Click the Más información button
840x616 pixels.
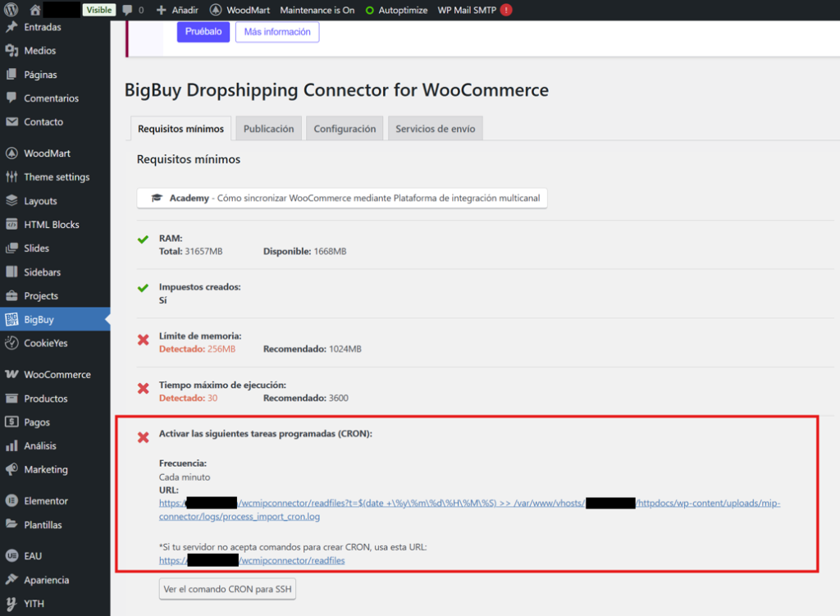pyautogui.click(x=276, y=32)
